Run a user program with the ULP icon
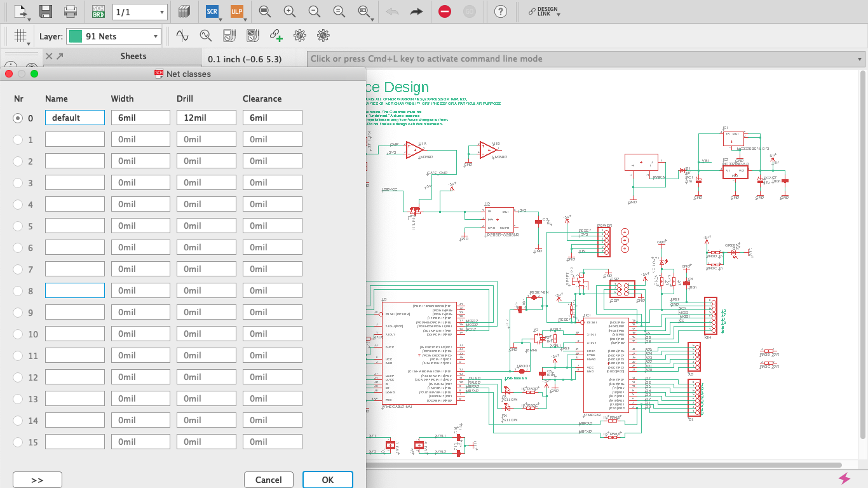Screen dimensions: 868x488 (236, 11)
